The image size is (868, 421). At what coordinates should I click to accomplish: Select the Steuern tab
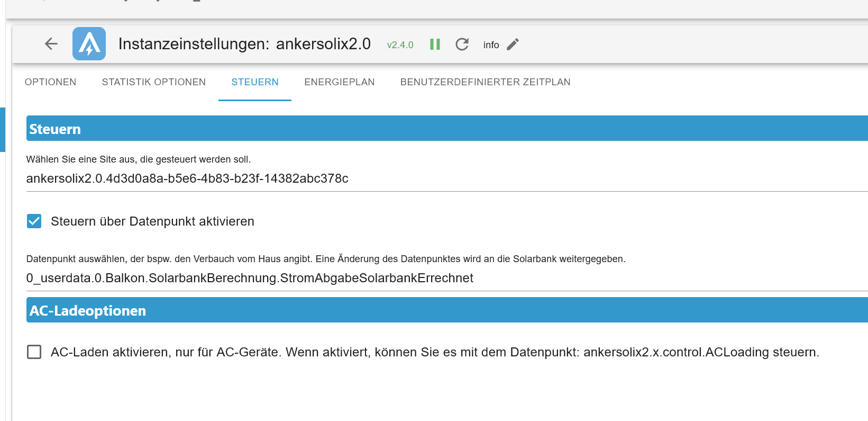click(x=255, y=82)
